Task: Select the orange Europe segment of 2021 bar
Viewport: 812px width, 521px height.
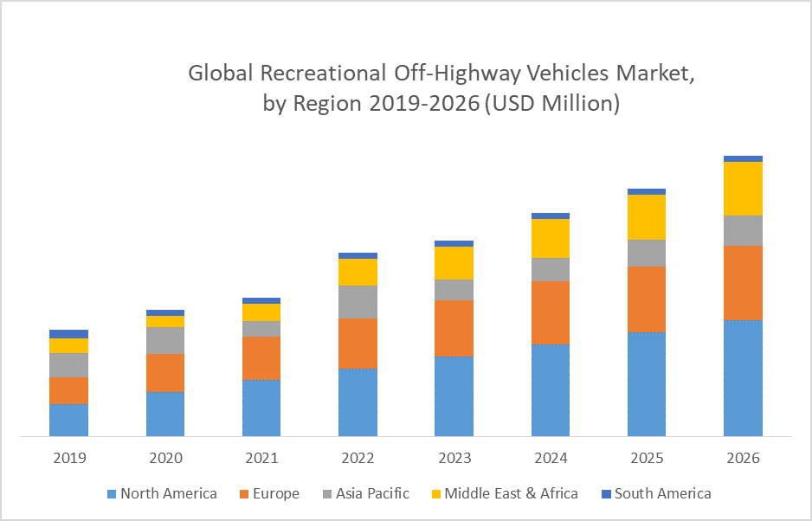Action: point(261,358)
